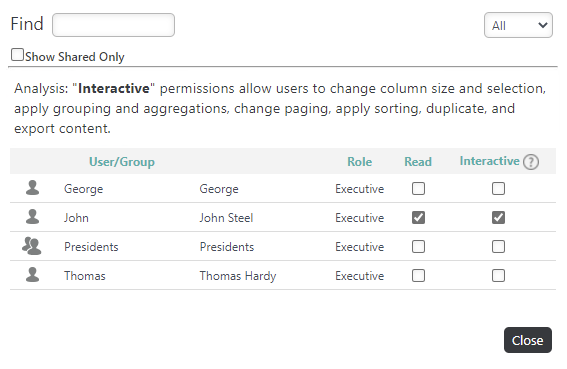Click the Executive role in Thomas row
The height and width of the screenshot is (369, 567).
pyautogui.click(x=359, y=276)
